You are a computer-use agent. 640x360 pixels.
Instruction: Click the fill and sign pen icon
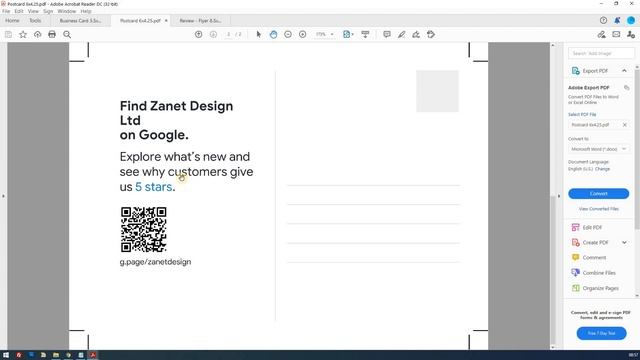pyautogui.click(x=601, y=35)
